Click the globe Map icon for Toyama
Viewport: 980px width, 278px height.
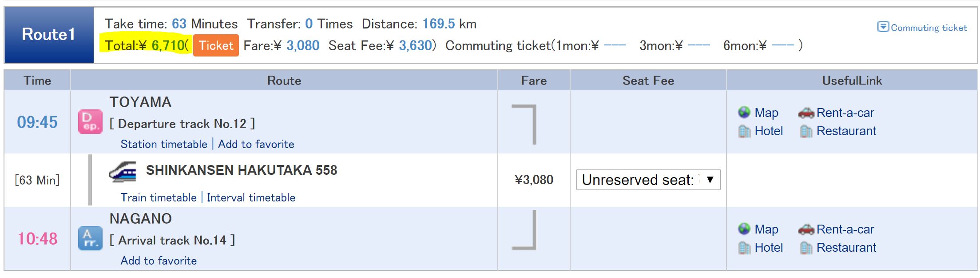pyautogui.click(x=744, y=113)
